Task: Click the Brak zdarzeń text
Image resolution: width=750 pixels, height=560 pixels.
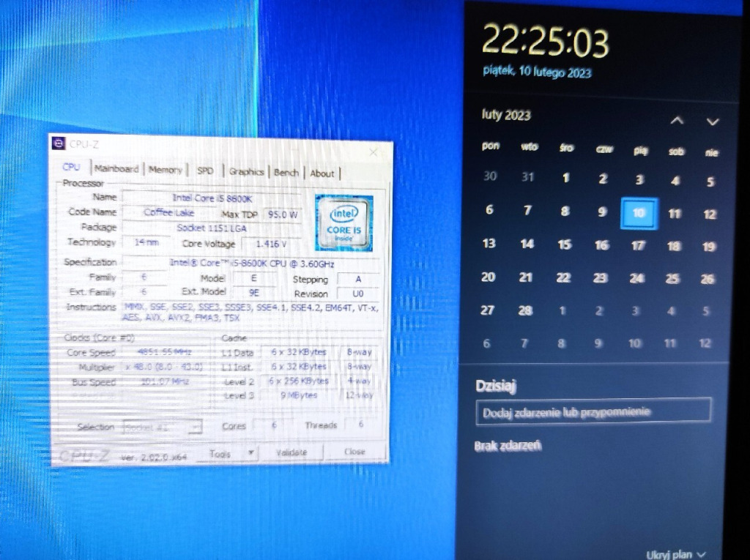Action: point(508,446)
